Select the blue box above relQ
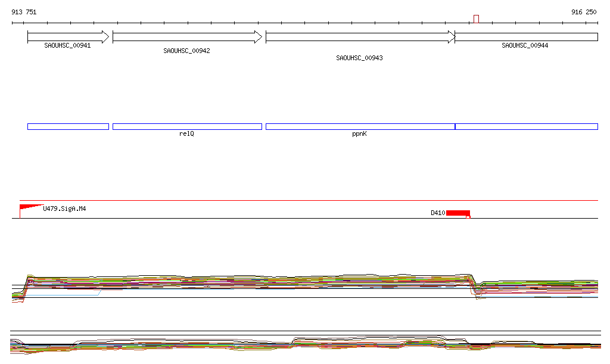610x364 pixels. coord(187,126)
